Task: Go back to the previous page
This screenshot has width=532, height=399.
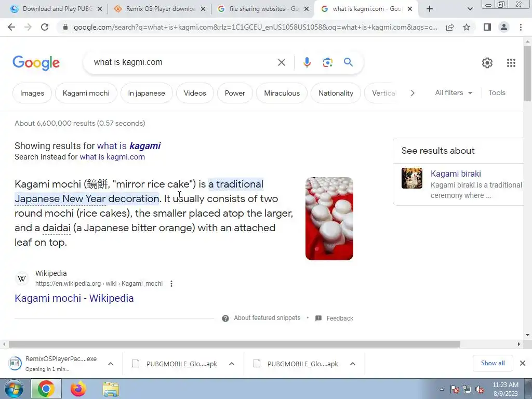Action: [x=11, y=27]
